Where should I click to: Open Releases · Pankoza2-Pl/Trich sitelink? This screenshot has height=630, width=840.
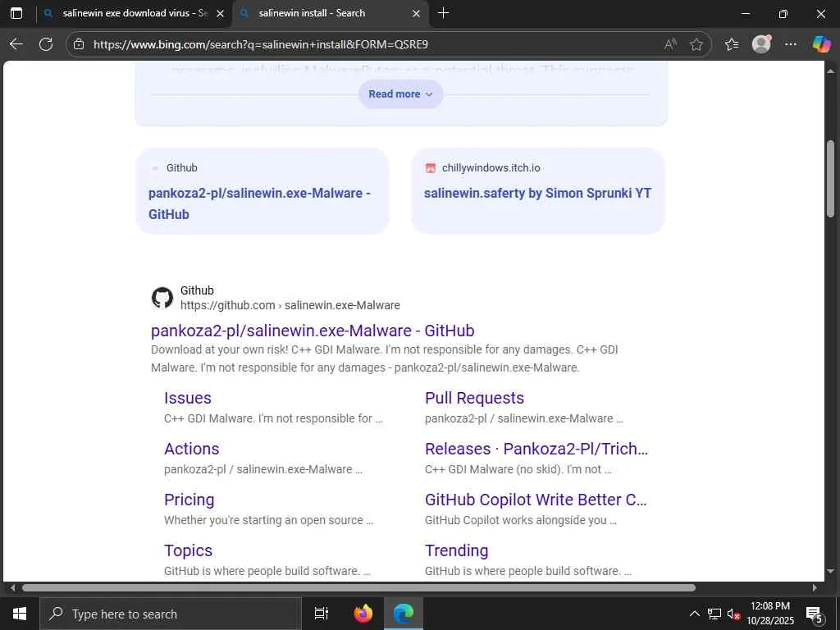pos(536,449)
